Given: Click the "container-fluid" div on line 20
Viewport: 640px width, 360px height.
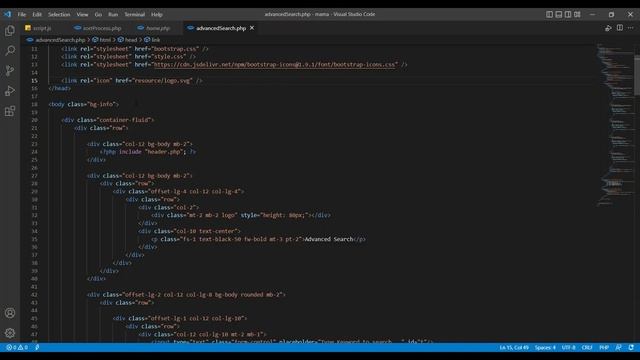Looking at the screenshot, I should (x=108, y=120).
